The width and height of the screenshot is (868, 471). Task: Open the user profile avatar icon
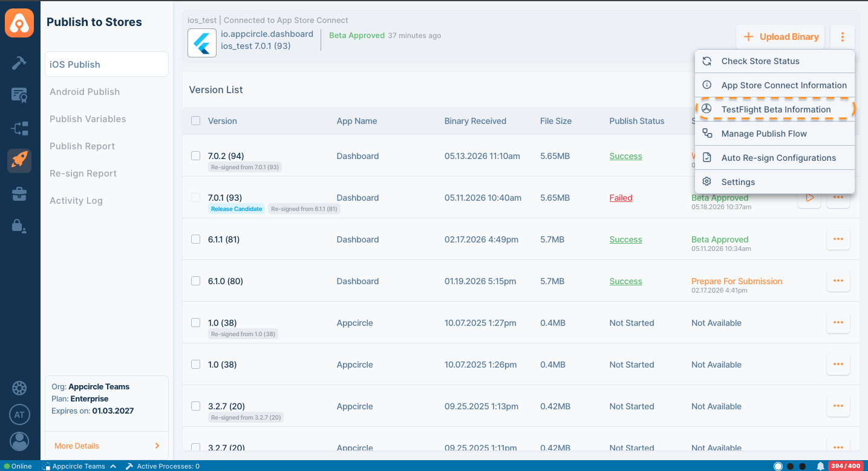click(x=19, y=441)
